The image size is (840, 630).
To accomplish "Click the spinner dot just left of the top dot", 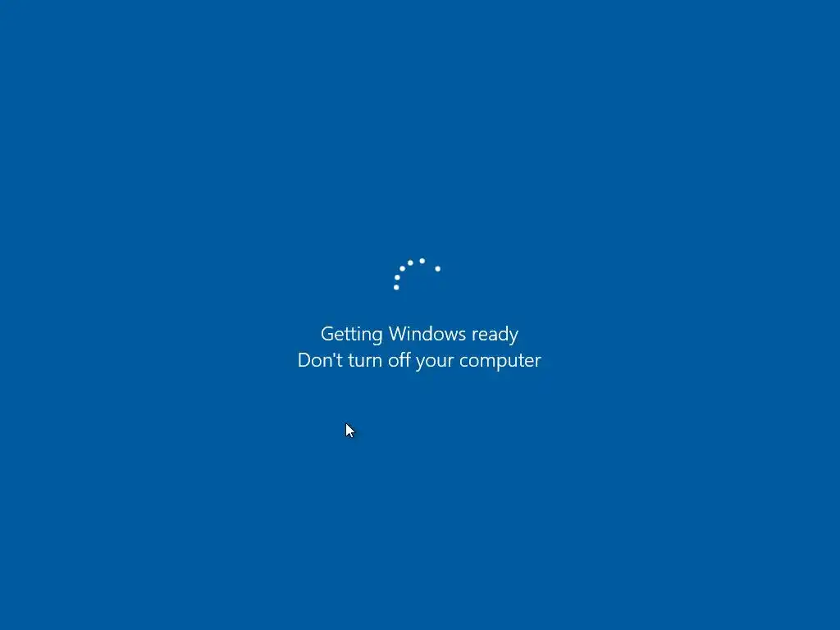I will click(x=410, y=262).
